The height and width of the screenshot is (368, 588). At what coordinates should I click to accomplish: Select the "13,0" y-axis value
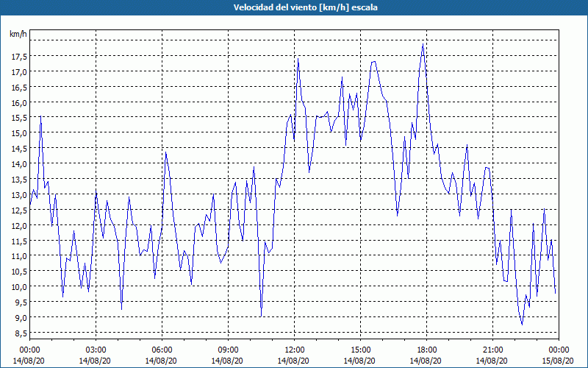point(19,194)
